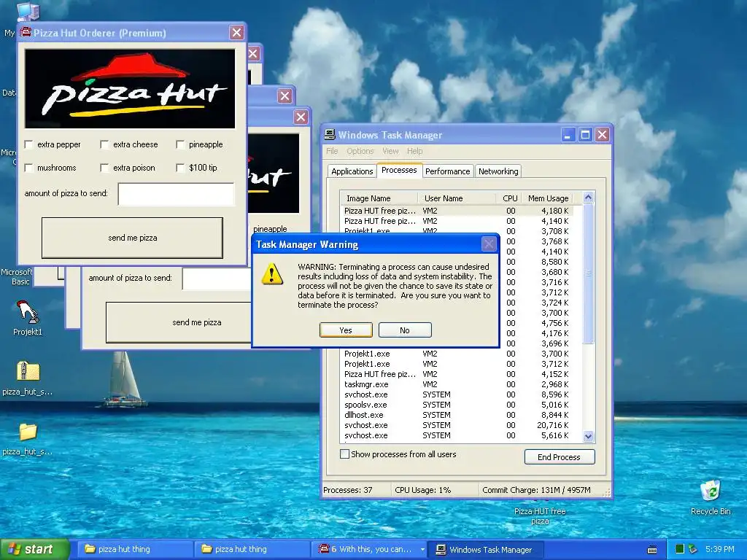Click the Windows Task Manager title bar icon
The height and width of the screenshot is (560, 747).
coord(330,135)
